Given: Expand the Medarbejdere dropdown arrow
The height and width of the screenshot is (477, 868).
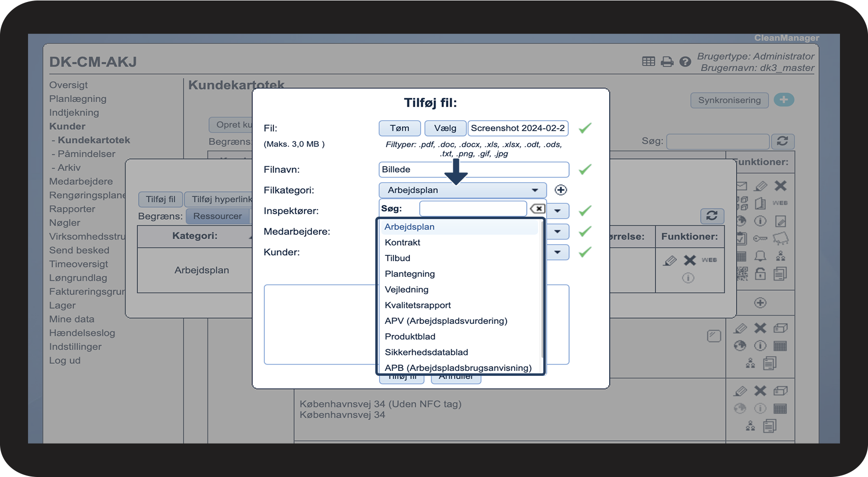Looking at the screenshot, I should click(558, 231).
